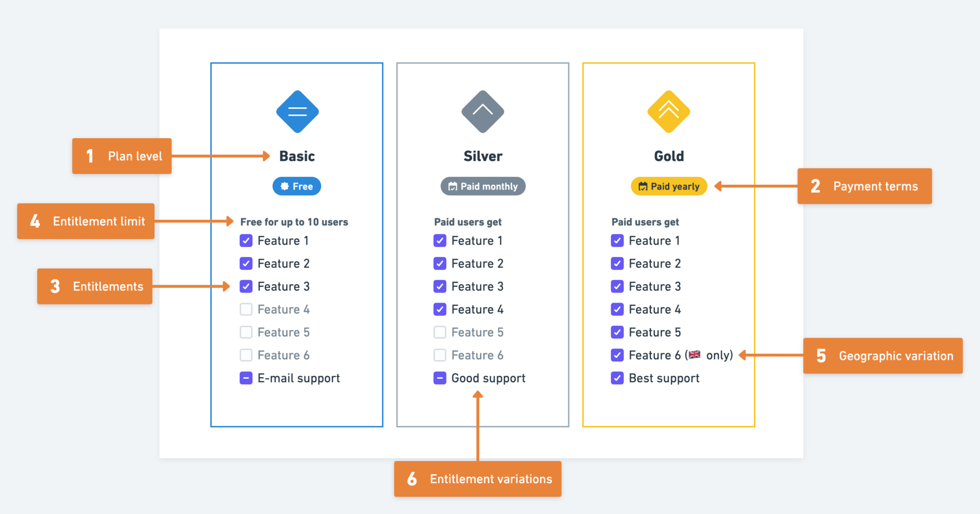This screenshot has height=514, width=980.
Task: Toggle Feature 6 checkbox in the Gold plan
Action: [x=617, y=355]
